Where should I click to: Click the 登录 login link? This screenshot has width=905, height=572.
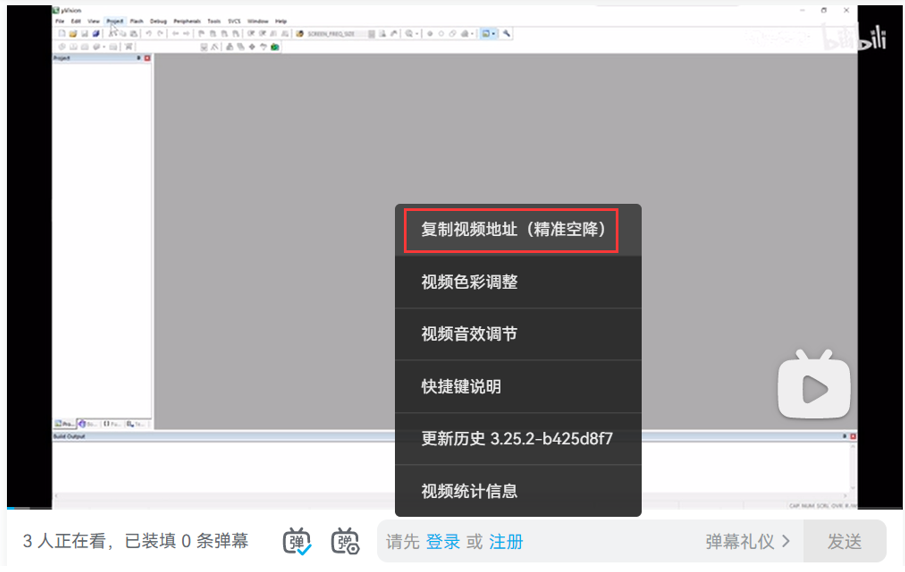tap(443, 541)
